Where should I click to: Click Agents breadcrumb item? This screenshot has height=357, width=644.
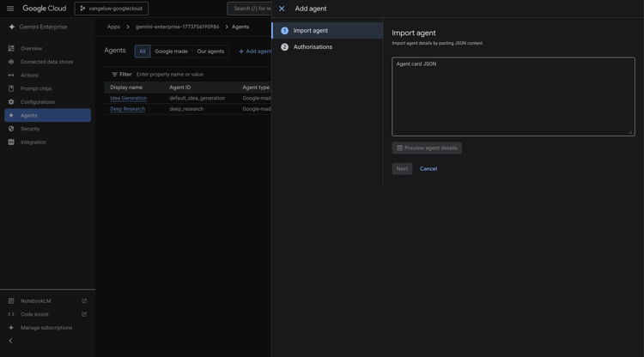pos(240,27)
